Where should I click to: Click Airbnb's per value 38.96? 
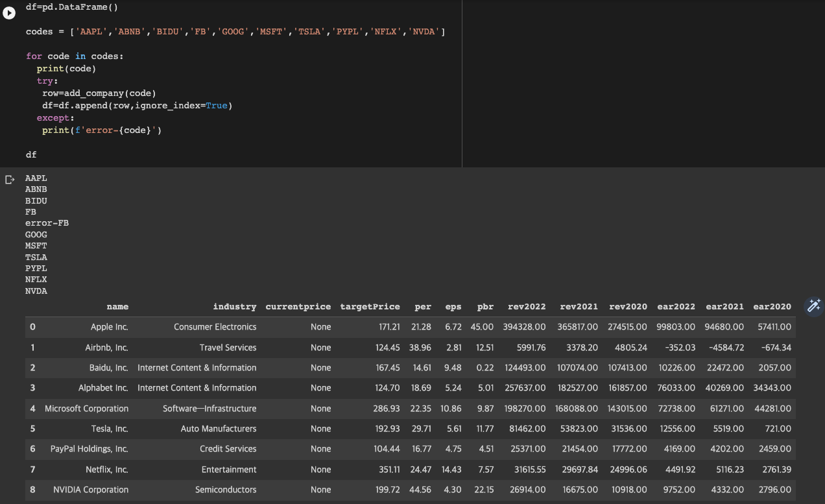(420, 348)
